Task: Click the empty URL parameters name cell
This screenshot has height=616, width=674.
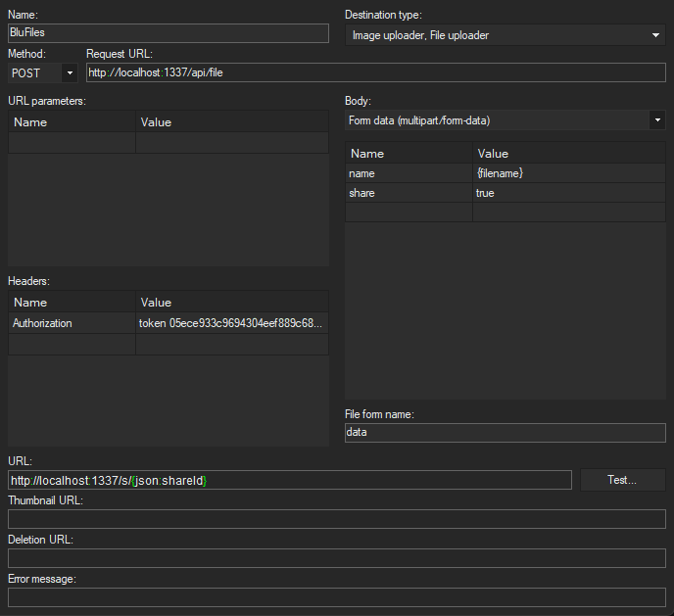Action: [72, 142]
